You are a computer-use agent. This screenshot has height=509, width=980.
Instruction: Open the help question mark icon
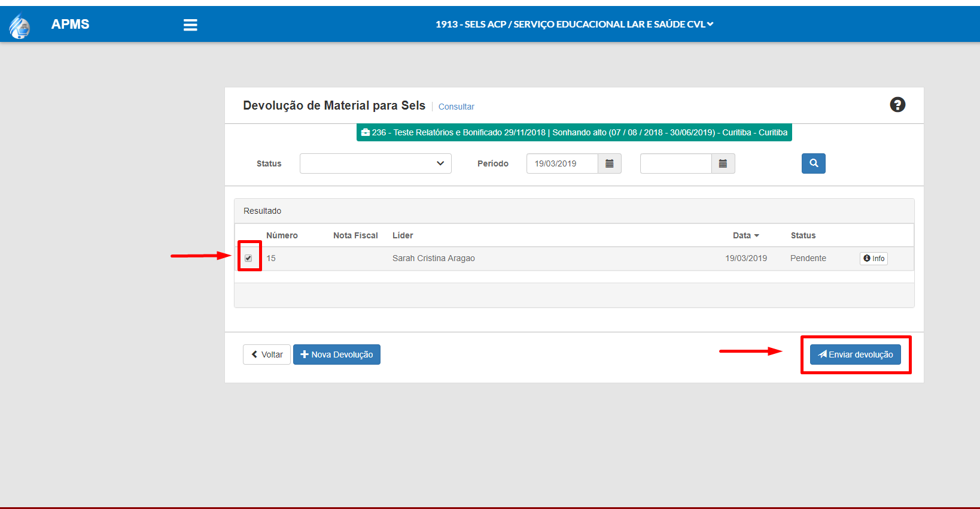[897, 105]
